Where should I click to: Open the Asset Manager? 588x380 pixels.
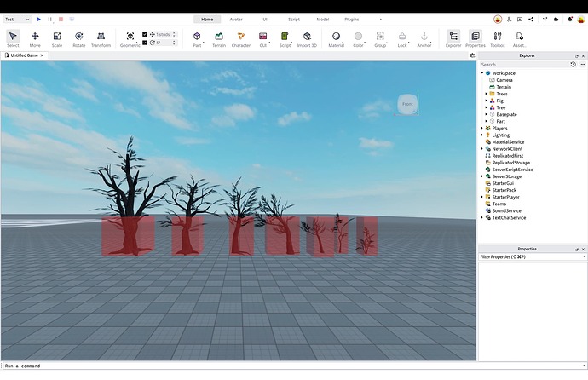click(x=519, y=38)
